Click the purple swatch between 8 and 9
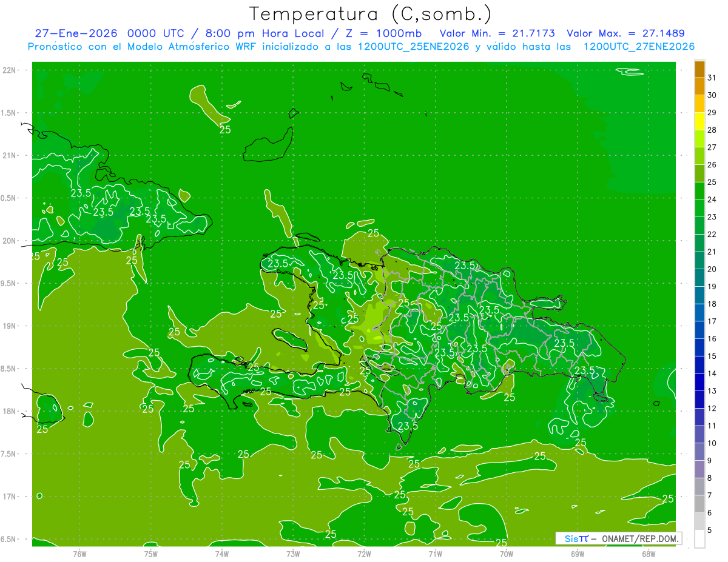Viewport: 728px width, 562px height. tap(699, 469)
